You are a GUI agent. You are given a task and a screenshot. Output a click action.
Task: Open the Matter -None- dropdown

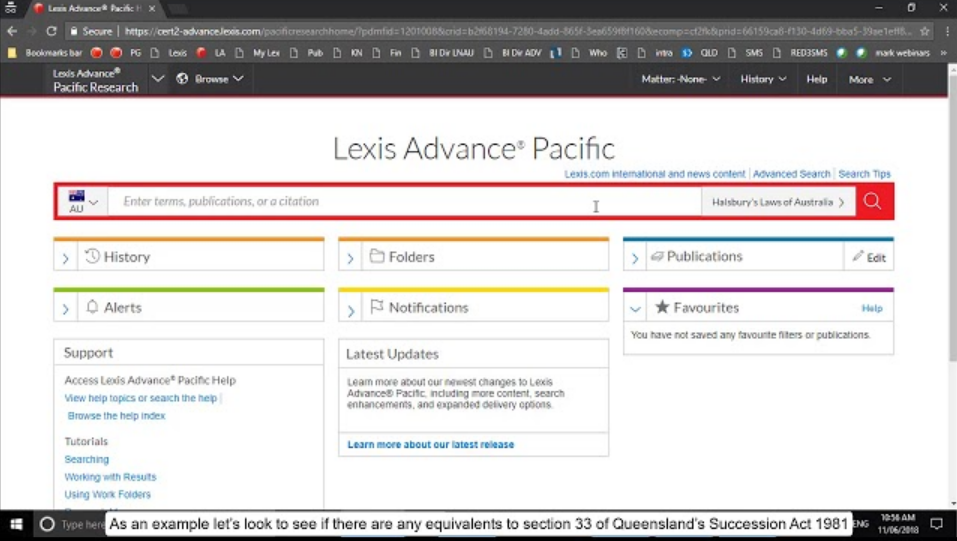pyautogui.click(x=681, y=79)
